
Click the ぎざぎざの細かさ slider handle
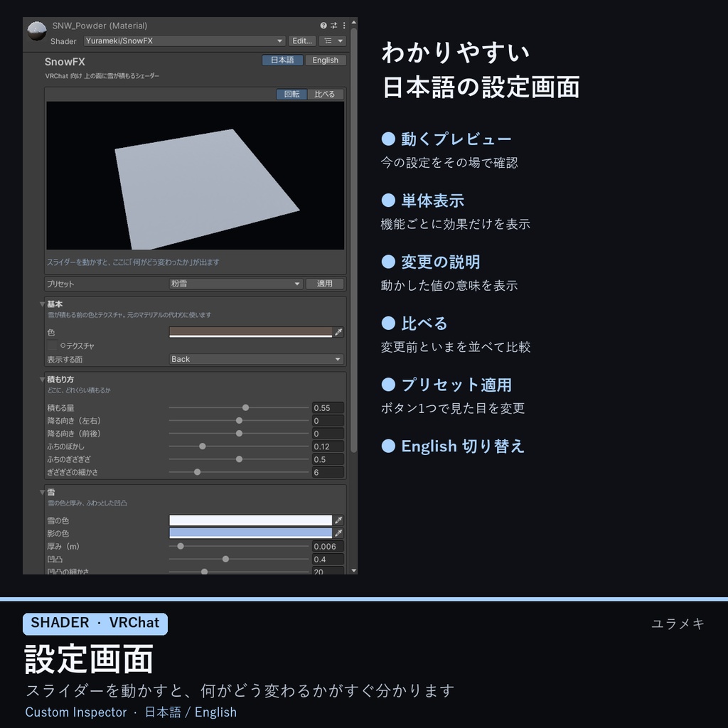198,472
